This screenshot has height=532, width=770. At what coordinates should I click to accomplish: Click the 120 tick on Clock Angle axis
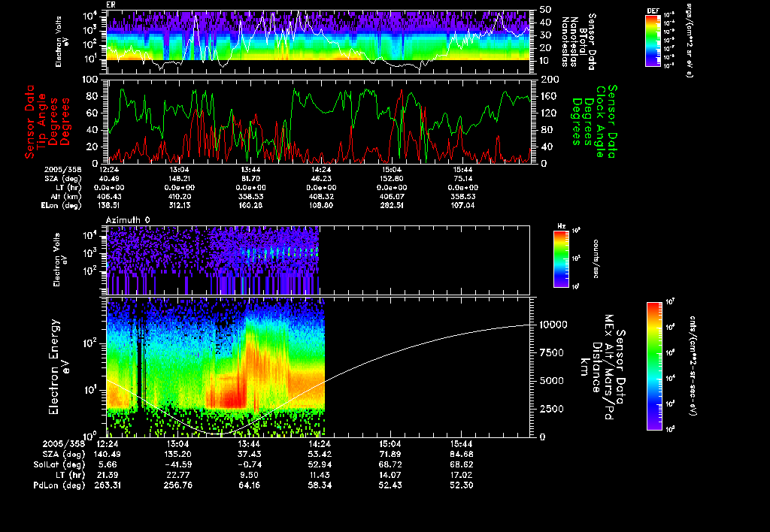tap(549, 113)
